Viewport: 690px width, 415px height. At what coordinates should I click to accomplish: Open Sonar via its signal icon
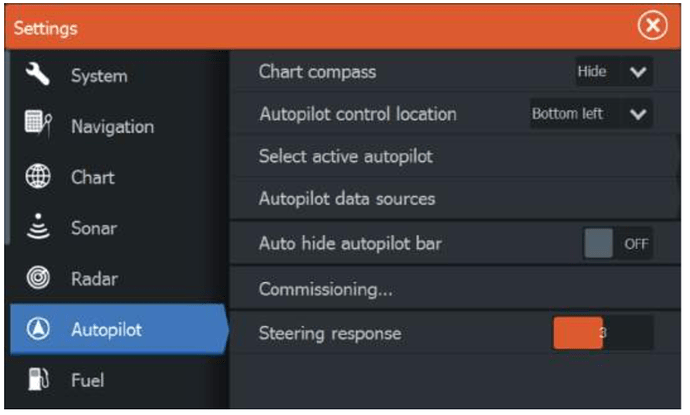point(38,226)
